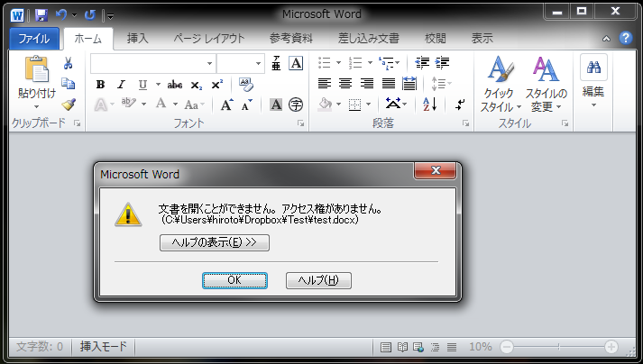Close the Microsoft Word error dialog
This screenshot has height=364, width=643.
point(436,170)
